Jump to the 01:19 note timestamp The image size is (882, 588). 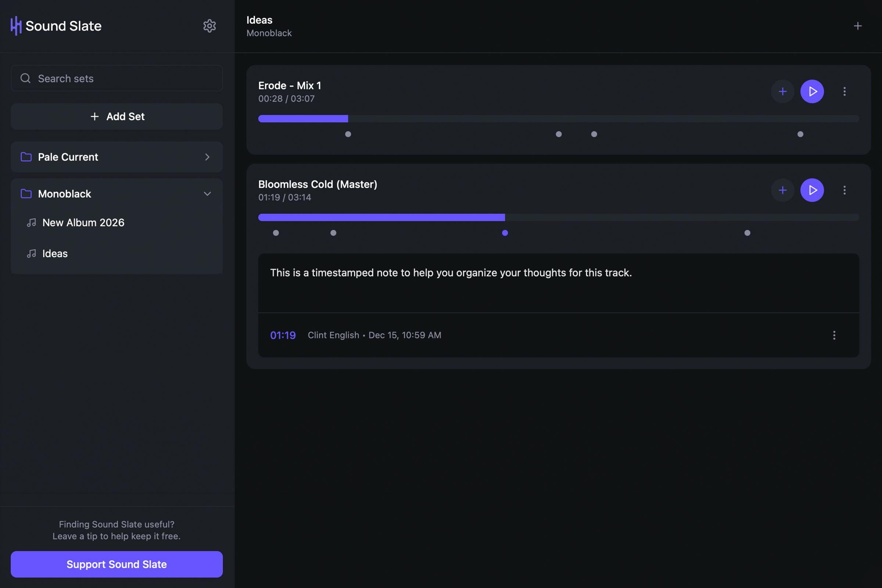pyautogui.click(x=283, y=335)
